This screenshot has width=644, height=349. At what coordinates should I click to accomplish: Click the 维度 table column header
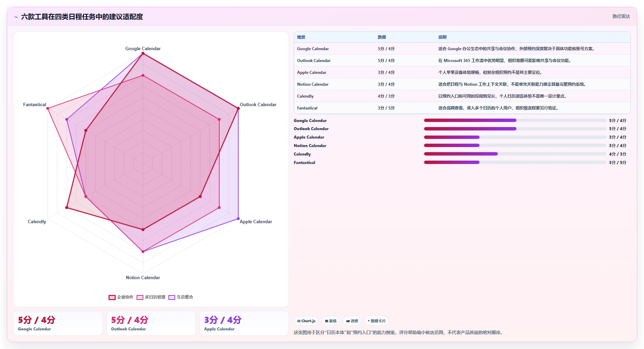[x=301, y=37]
